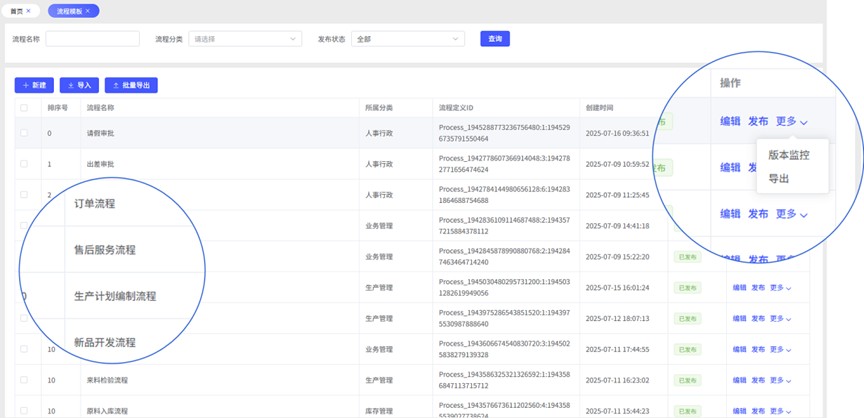The width and height of the screenshot is (864, 418).
Task: Click the 请假审批 process name cell
Action: (x=100, y=133)
